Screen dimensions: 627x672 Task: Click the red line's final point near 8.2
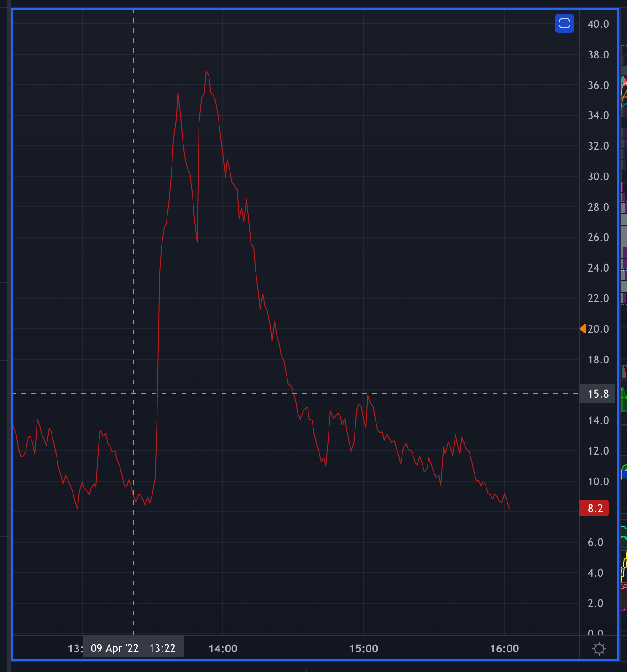(509, 508)
